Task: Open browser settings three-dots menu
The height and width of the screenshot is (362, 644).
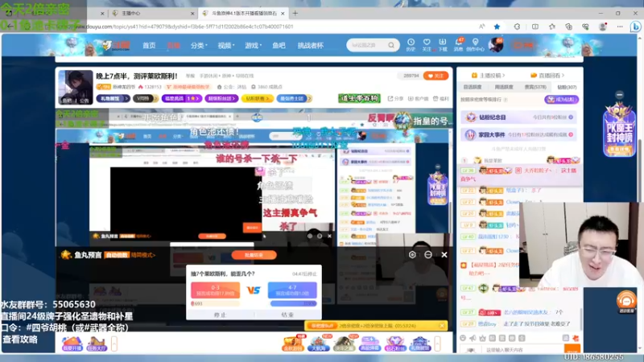Action: coord(620,27)
